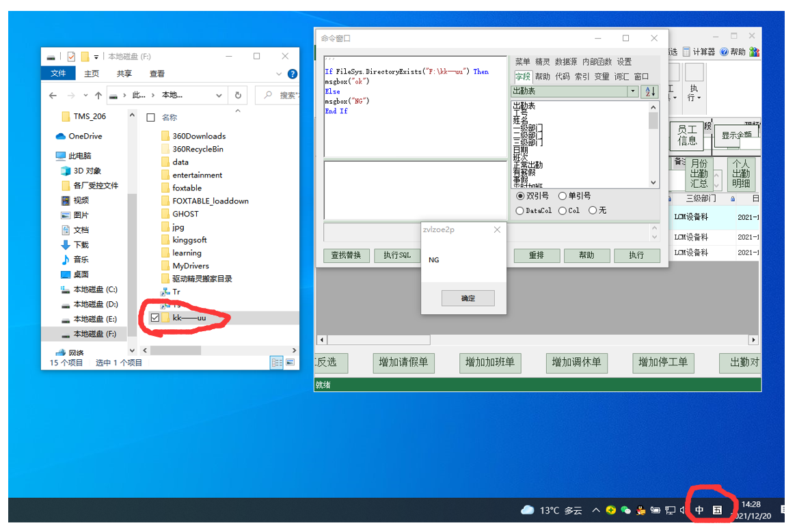Switch to the 代码 tab

pos(562,76)
